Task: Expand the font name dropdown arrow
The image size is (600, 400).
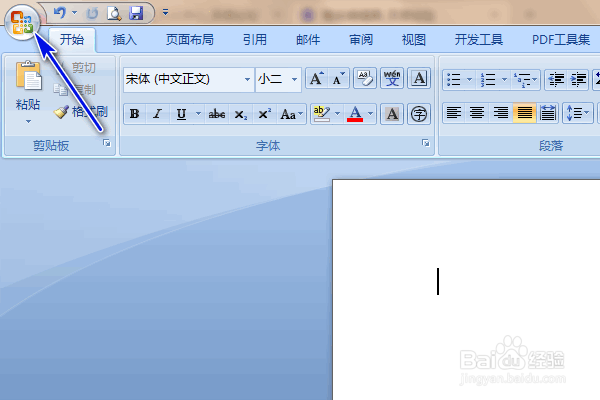Action: [248, 80]
